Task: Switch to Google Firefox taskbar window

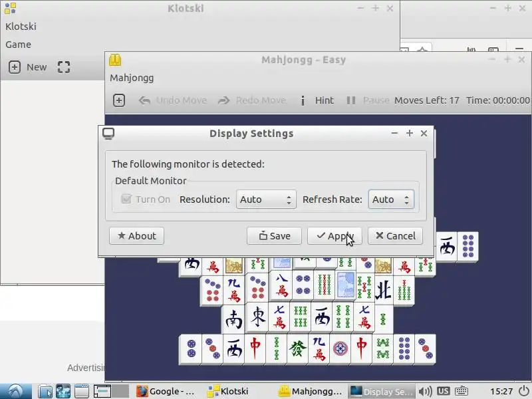Action: 166,392
